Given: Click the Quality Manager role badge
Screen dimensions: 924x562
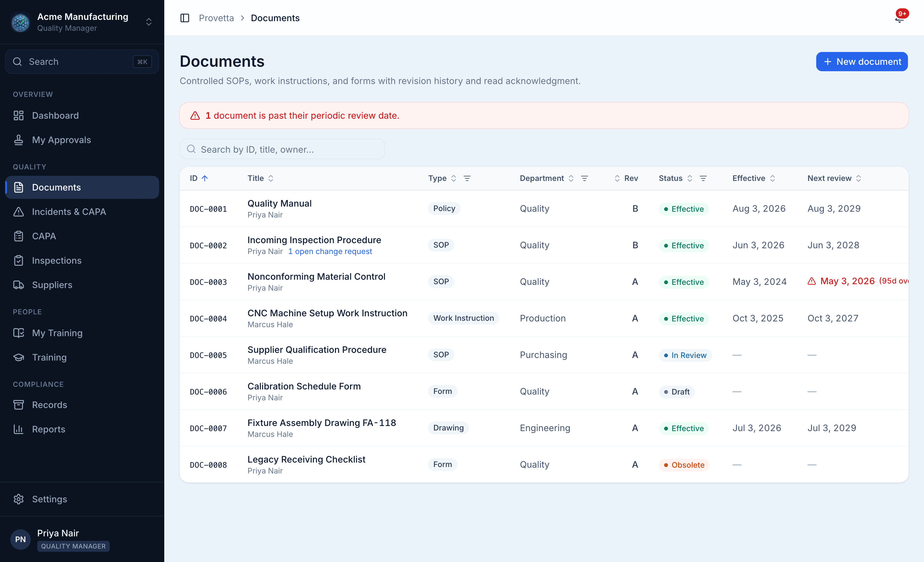Looking at the screenshot, I should [x=73, y=546].
